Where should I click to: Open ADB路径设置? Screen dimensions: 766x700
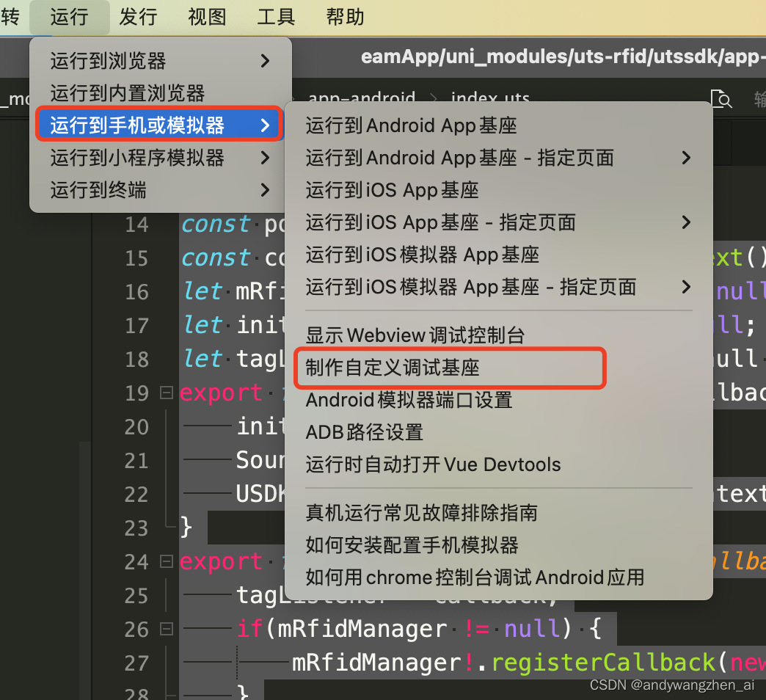(498, 432)
